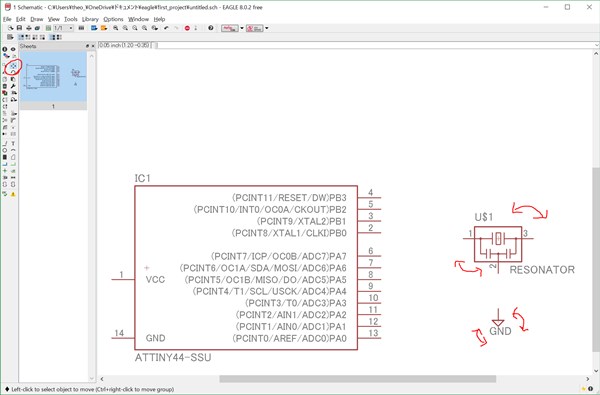The width and height of the screenshot is (600, 395).
Task: Select the green Net tool
Action: [13, 164]
